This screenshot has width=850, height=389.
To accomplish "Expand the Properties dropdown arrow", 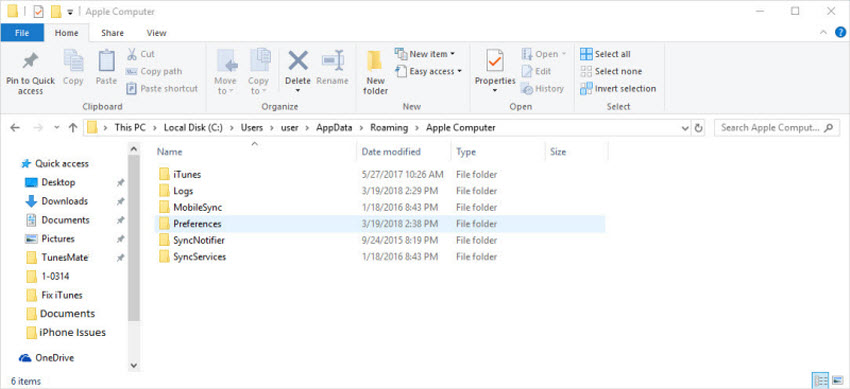I will [x=495, y=91].
